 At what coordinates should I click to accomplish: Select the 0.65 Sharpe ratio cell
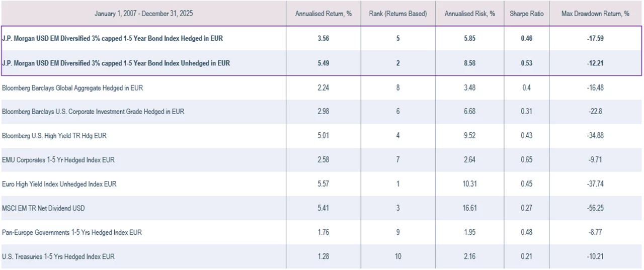pos(526,160)
